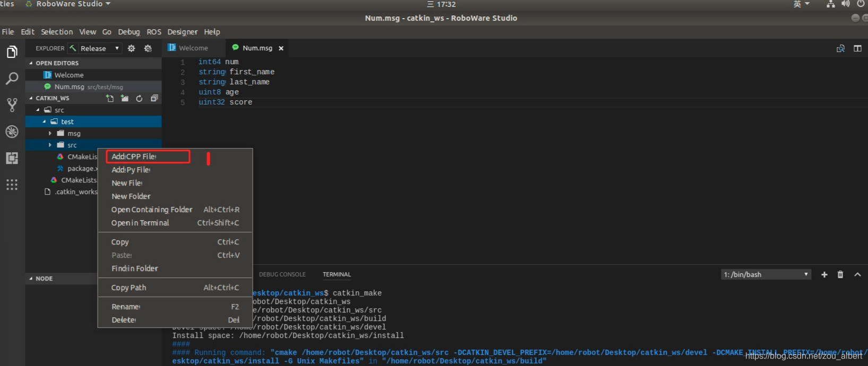Open the Edit menu
This screenshot has height=366, width=868.
pos(28,32)
